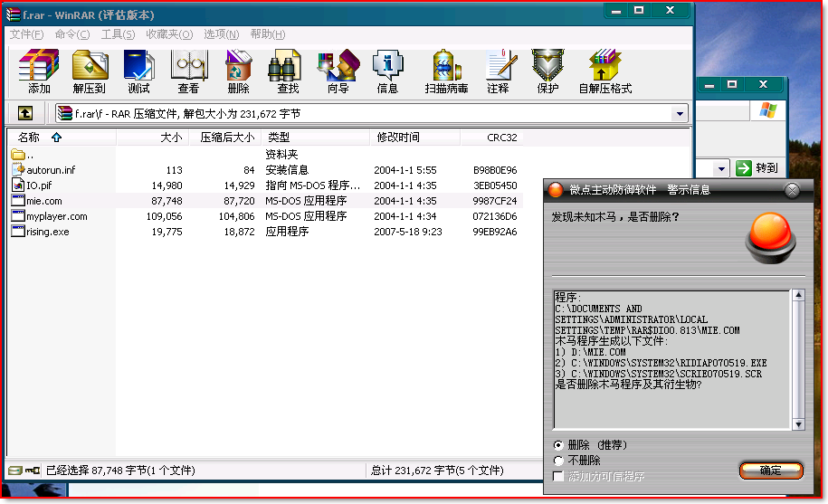828x504 pixels.
Task: Open the 工具(S) menu
Action: coord(119,34)
